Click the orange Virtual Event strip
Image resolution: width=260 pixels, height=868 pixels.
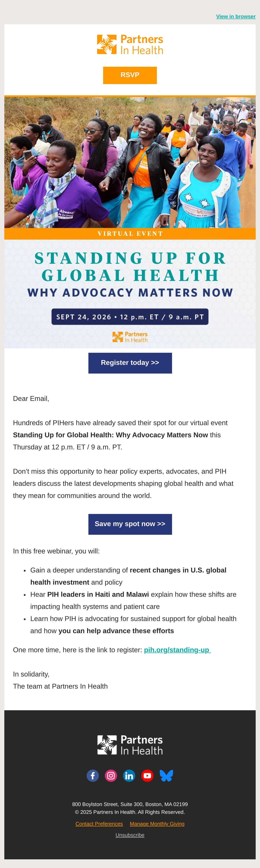(x=130, y=234)
